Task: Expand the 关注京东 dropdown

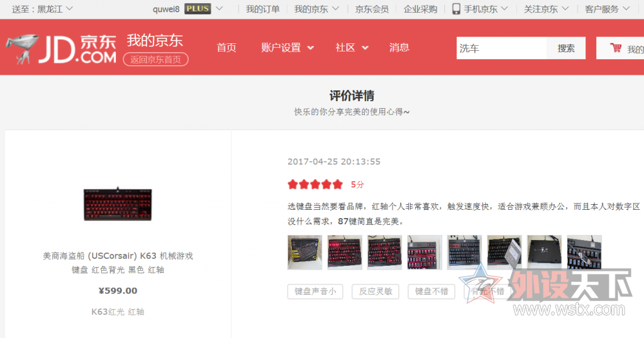Action: [x=547, y=9]
